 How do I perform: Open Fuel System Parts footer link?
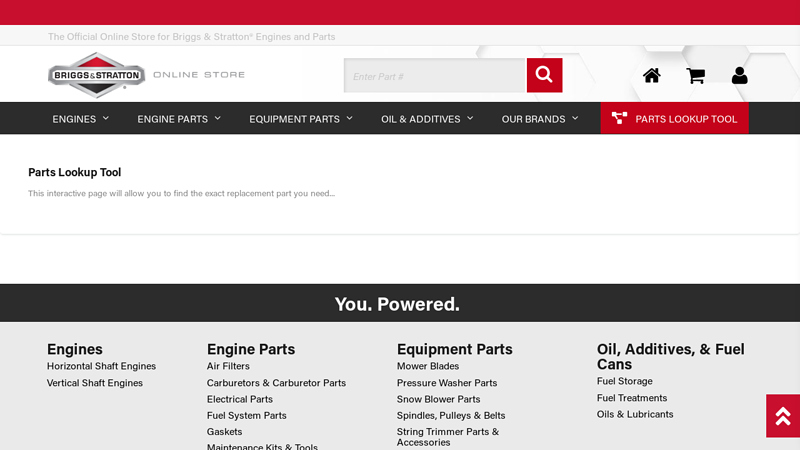[x=246, y=415]
